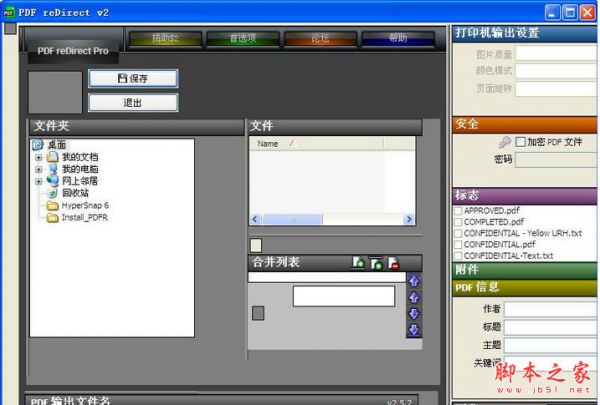Open the 捐助$2 tab
Viewport: 600px width, 405px height.
[x=165, y=38]
